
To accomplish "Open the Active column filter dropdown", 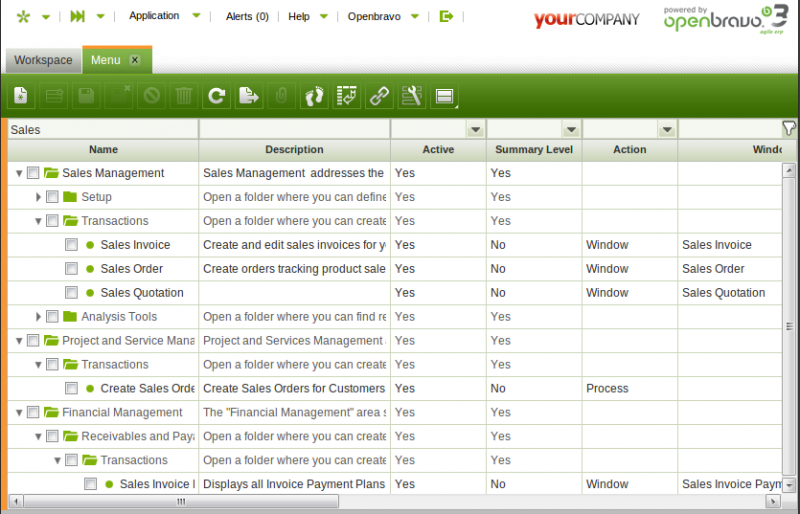I will coord(474,130).
